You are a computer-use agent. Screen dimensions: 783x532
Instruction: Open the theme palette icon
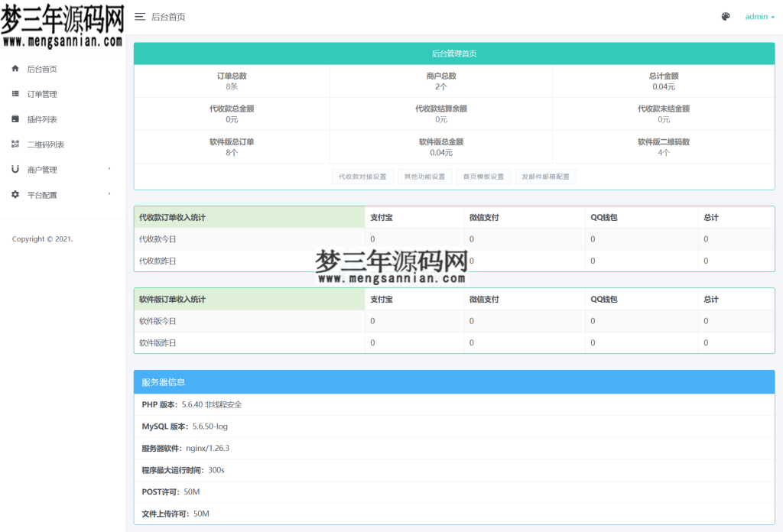(726, 17)
